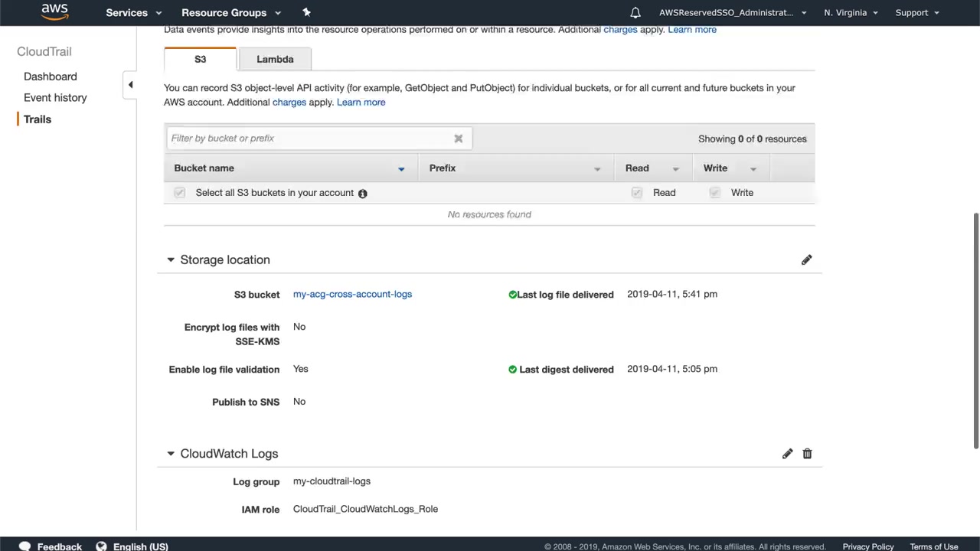Open the notifications bell
Screen dimensions: 980x551
pos(635,12)
